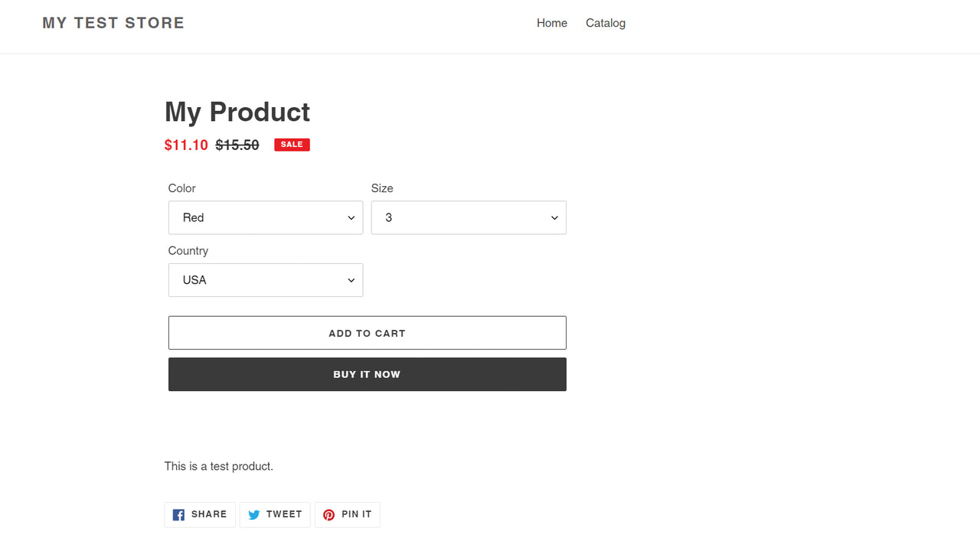This screenshot has width=980, height=551.
Task: Click the BUY IT NOW button
Action: click(367, 374)
